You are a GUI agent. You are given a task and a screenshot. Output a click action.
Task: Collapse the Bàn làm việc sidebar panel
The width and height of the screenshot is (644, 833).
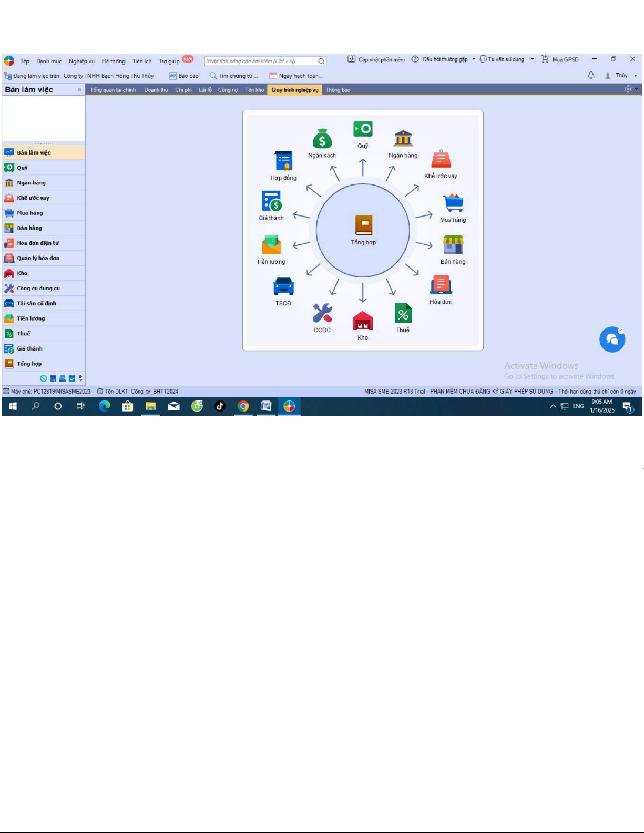click(80, 90)
